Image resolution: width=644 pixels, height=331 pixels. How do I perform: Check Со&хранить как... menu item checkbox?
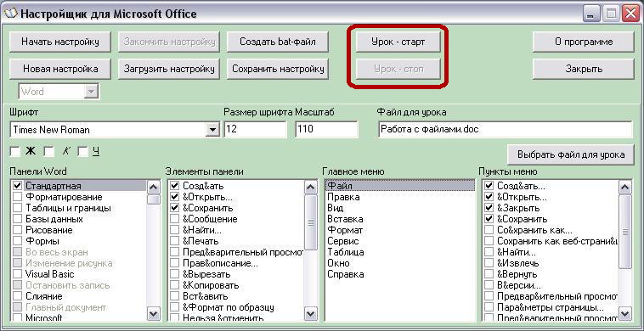pyautogui.click(x=489, y=230)
